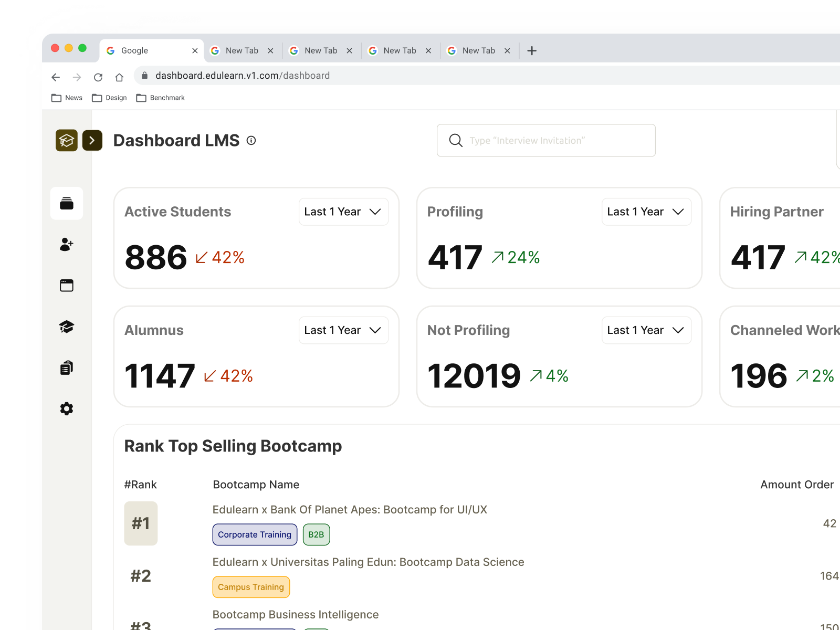Open the Dashboard sidebar icon
The height and width of the screenshot is (630, 840).
point(66,204)
